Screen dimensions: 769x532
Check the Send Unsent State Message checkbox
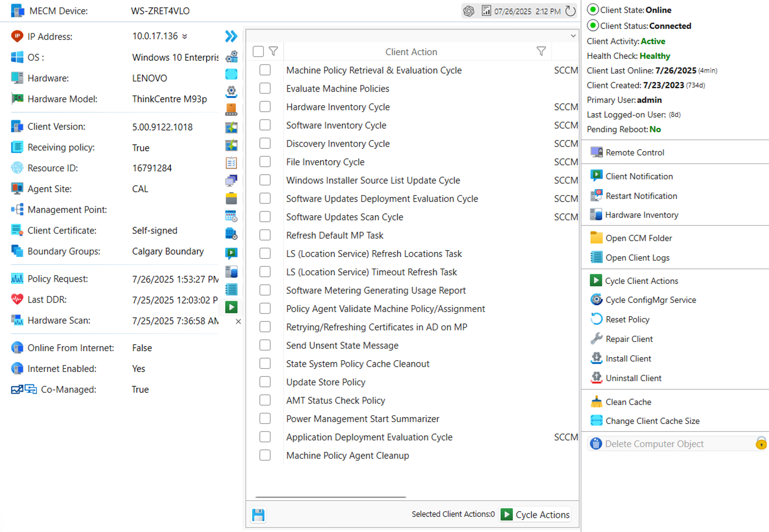(265, 345)
